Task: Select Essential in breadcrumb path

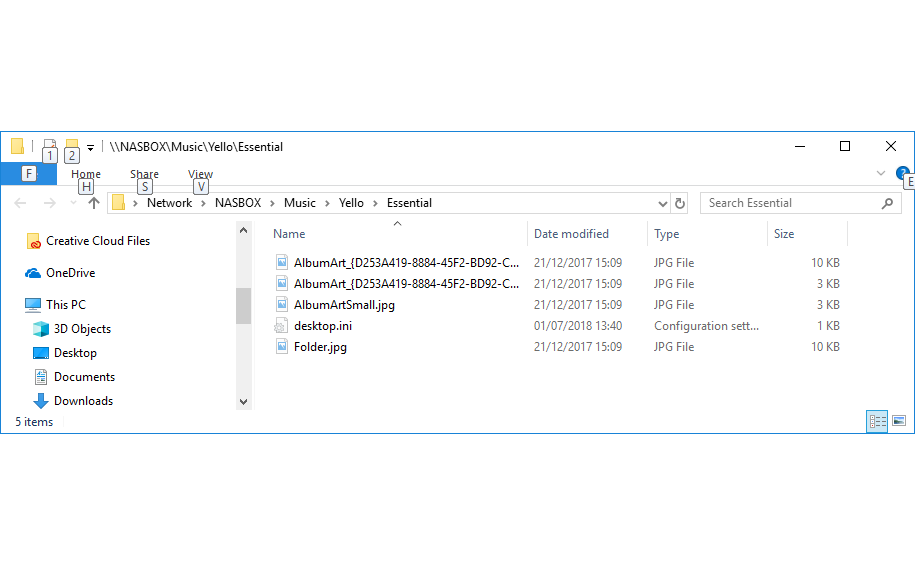Action: [x=409, y=203]
